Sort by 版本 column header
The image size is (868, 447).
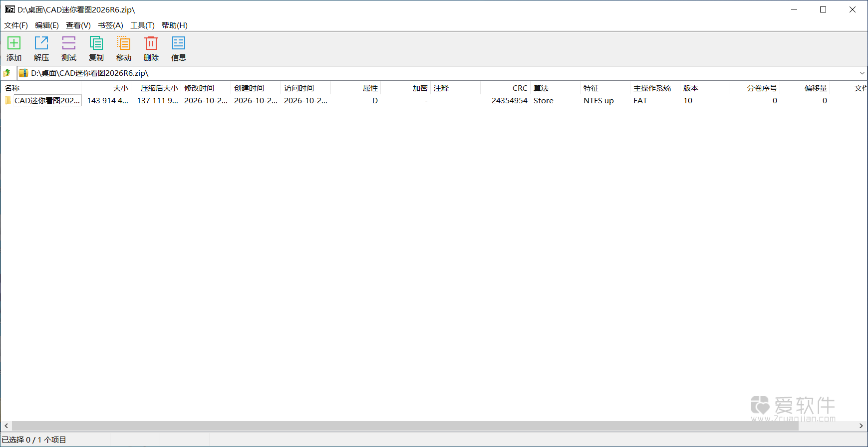pos(705,88)
